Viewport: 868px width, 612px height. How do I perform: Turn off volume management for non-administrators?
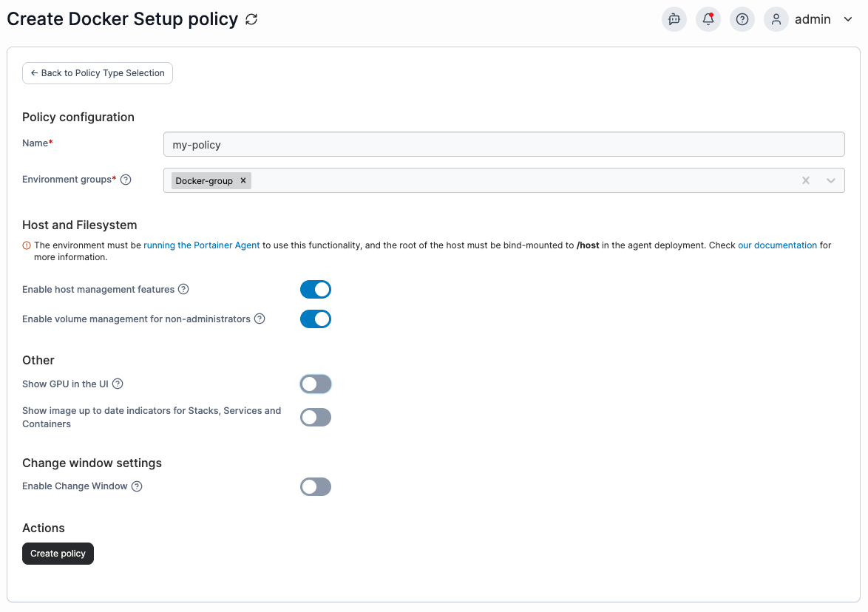(316, 319)
